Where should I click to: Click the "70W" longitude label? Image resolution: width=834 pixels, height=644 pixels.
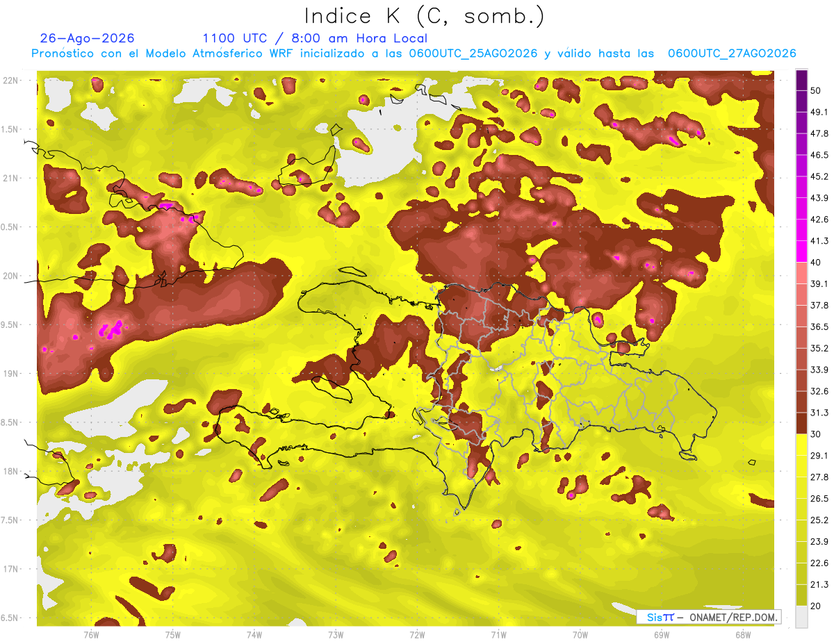pyautogui.click(x=580, y=634)
